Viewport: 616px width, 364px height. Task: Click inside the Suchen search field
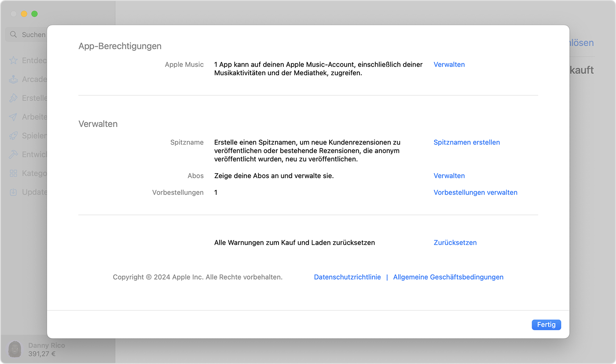click(x=35, y=34)
